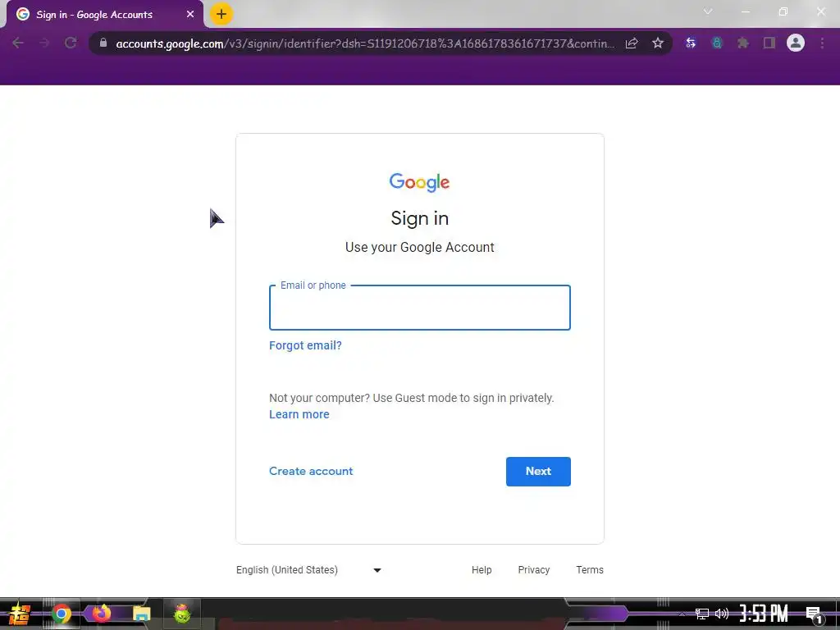Open the blue arrows extension icon
The width and height of the screenshot is (840, 630).
coord(691,43)
